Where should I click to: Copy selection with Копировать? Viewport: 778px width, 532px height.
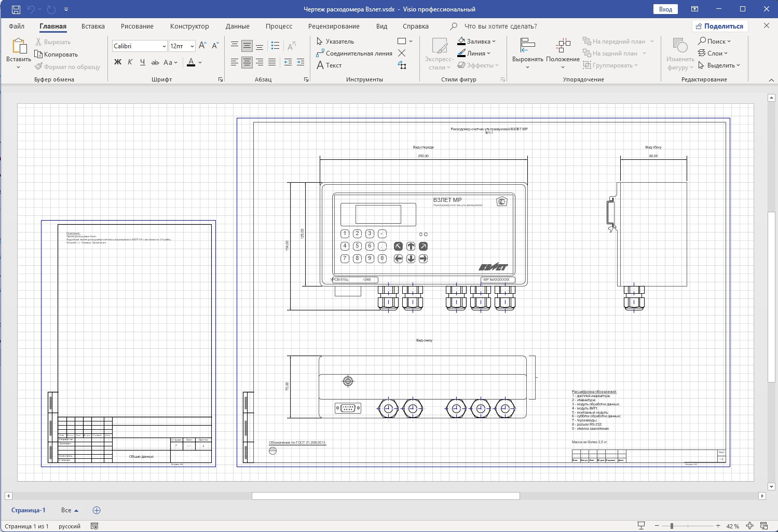[56, 54]
